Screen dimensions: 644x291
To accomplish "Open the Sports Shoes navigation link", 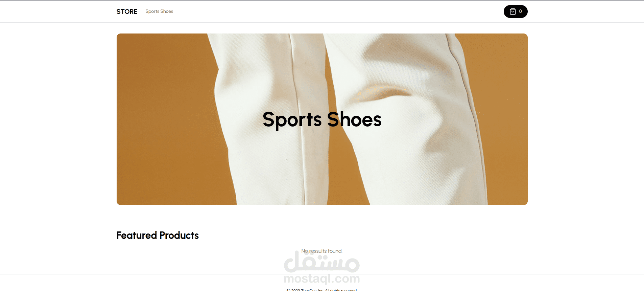I will coord(159,12).
